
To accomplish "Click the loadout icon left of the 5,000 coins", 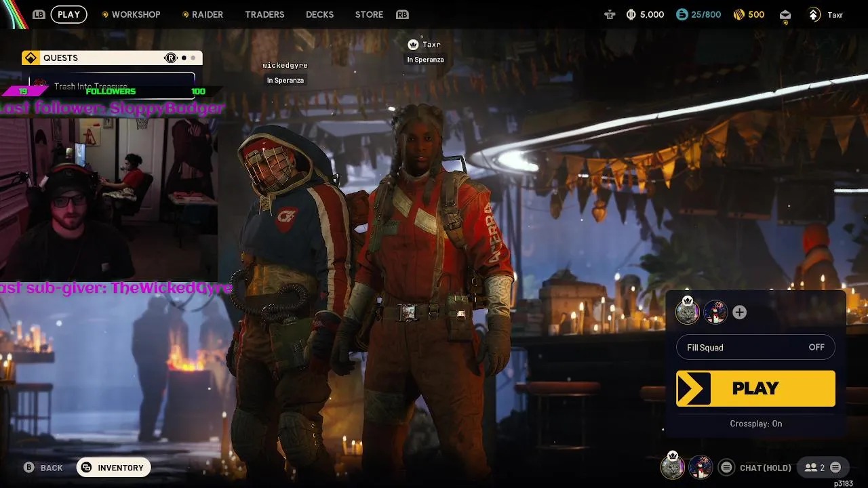I will pos(610,14).
